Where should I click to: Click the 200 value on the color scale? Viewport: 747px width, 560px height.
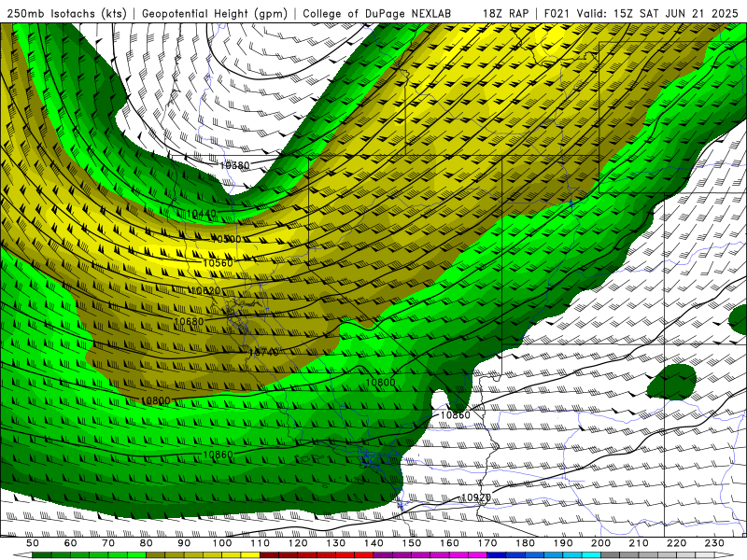pyautogui.click(x=601, y=543)
